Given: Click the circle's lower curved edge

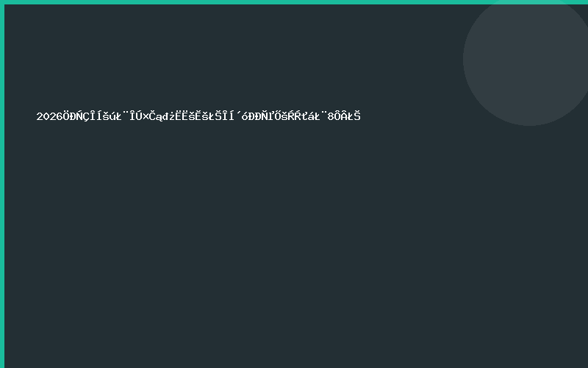Looking at the screenshot, I should click(x=529, y=124).
